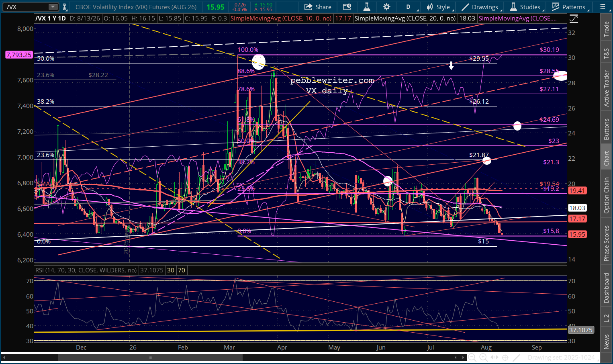The image size is (613, 364).
Task: Click the magenta truncated SimpleMovingAvg label
Action: point(518,18)
